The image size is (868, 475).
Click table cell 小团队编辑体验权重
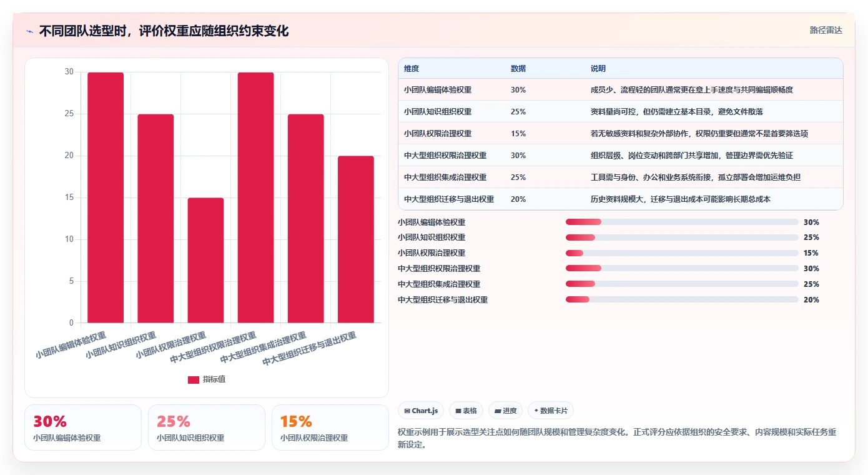pyautogui.click(x=438, y=90)
